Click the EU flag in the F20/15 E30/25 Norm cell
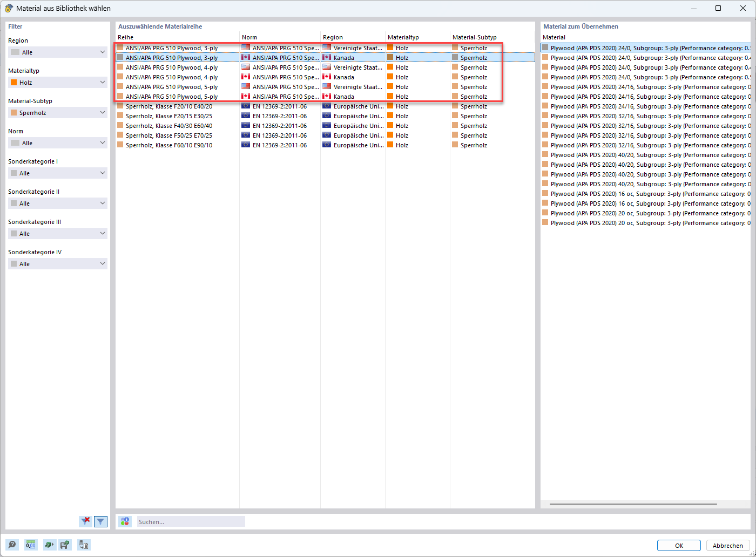Image resolution: width=756 pixels, height=557 pixels. (246, 116)
